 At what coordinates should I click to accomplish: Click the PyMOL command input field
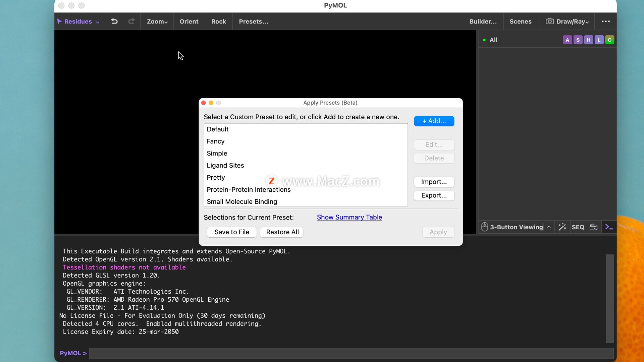pyautogui.click(x=351, y=353)
